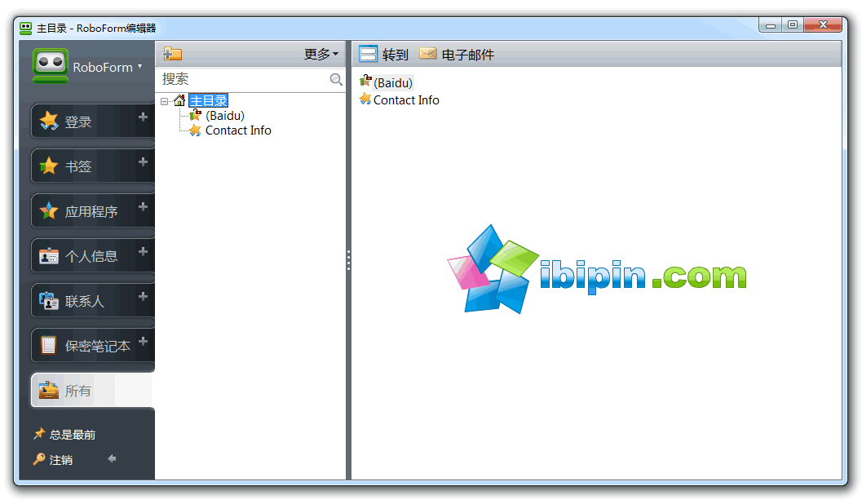Select the 登录 (Logins) sidebar tab
This screenshot has height=504, width=862.
[x=91, y=121]
